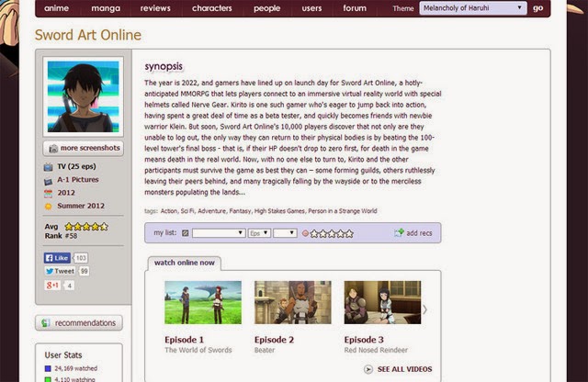
Task: Click the recommendations button
Action: (x=79, y=322)
